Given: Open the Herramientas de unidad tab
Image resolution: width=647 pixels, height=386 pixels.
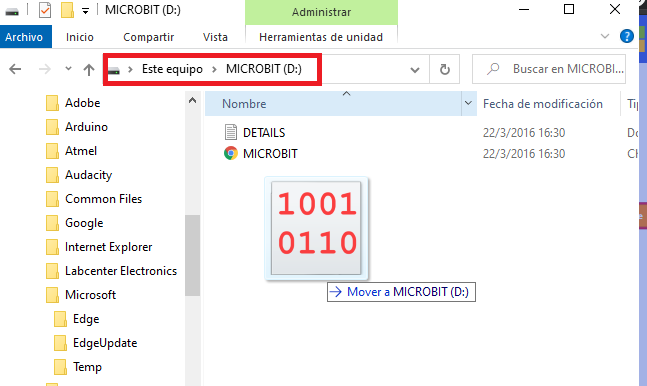Looking at the screenshot, I should (x=321, y=37).
